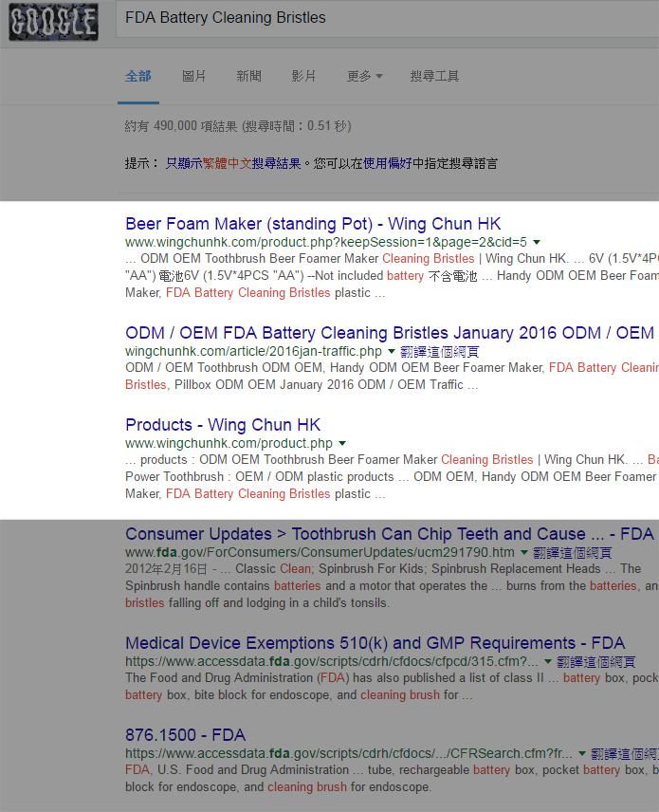Switch to the 圖片 tab
Image resolution: width=659 pixels, height=812 pixels.
pyautogui.click(x=194, y=76)
